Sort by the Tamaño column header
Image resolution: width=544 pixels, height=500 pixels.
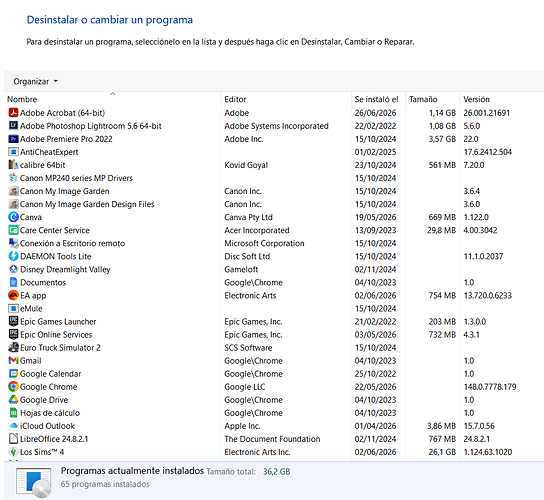click(423, 99)
